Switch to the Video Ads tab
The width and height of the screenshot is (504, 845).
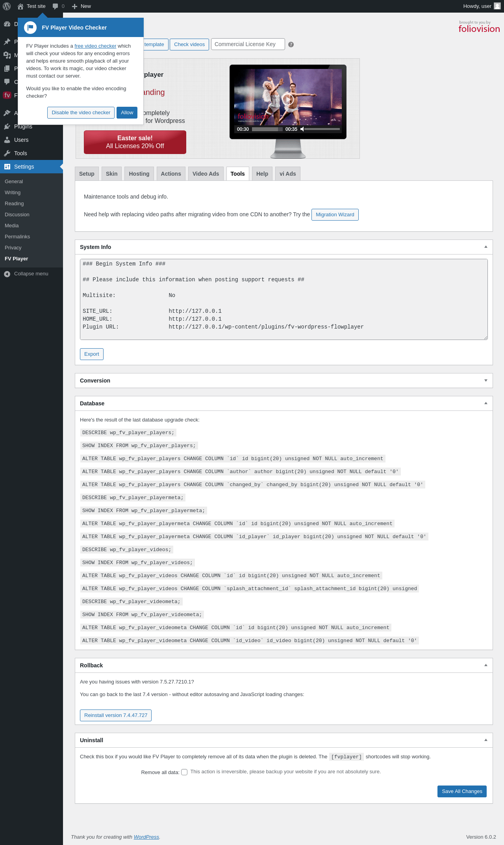[x=206, y=174]
